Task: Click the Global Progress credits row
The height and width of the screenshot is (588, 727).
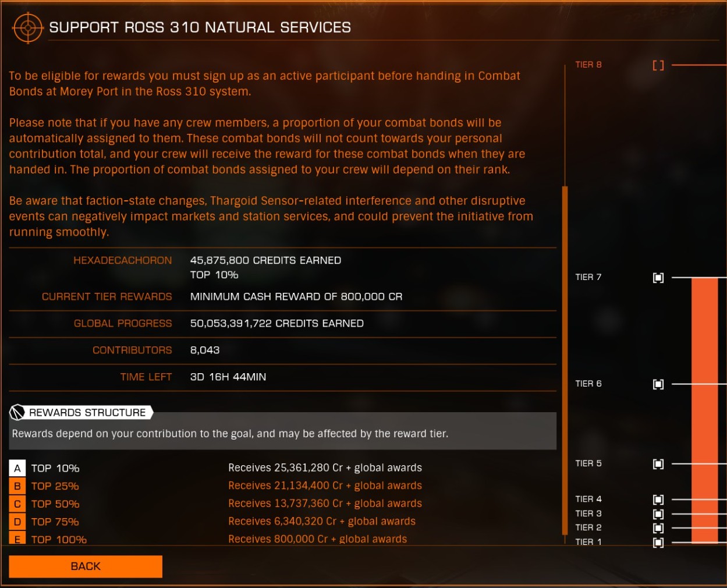Action: 282,324
